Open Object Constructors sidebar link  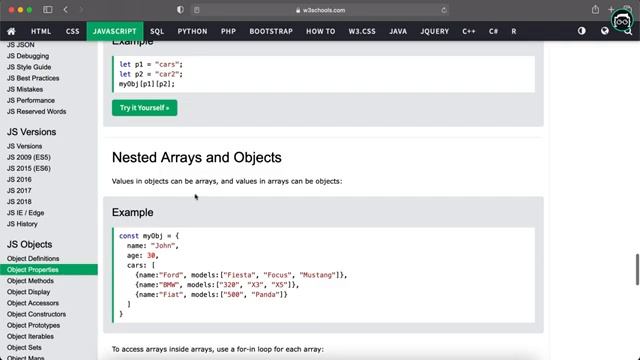(36, 314)
